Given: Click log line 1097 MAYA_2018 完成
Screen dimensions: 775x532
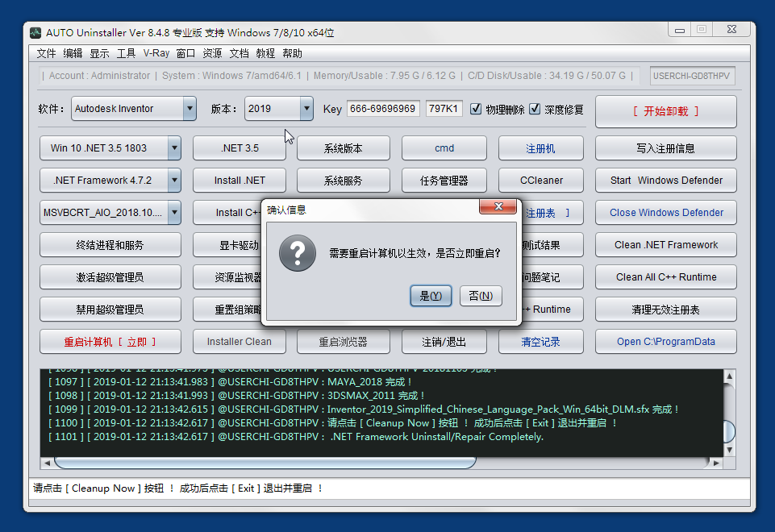Looking at the screenshot, I should (231, 382).
